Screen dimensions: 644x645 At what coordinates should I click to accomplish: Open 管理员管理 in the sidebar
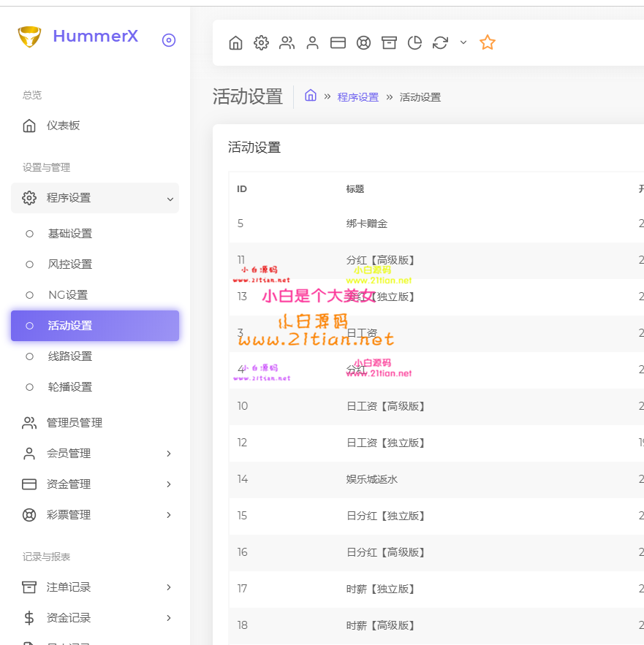pos(75,423)
